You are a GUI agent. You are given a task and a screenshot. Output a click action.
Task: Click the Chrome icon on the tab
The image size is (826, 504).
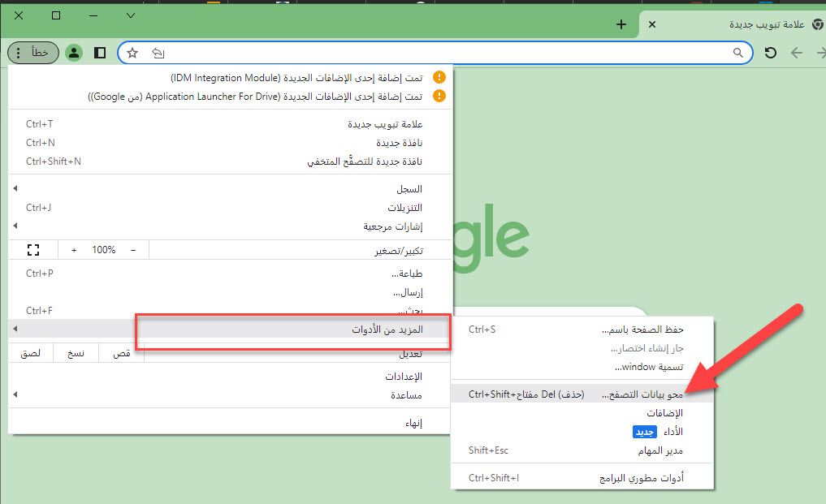click(818, 24)
